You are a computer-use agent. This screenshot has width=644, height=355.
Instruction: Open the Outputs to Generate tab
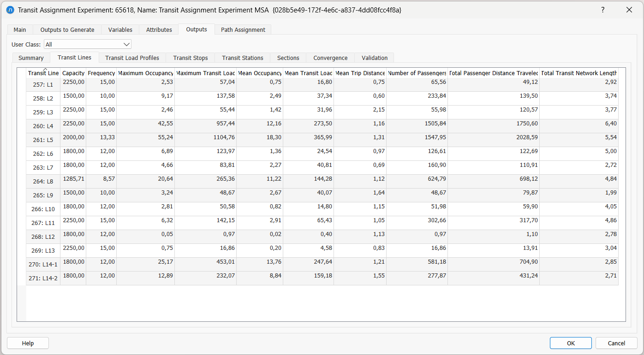coord(67,30)
